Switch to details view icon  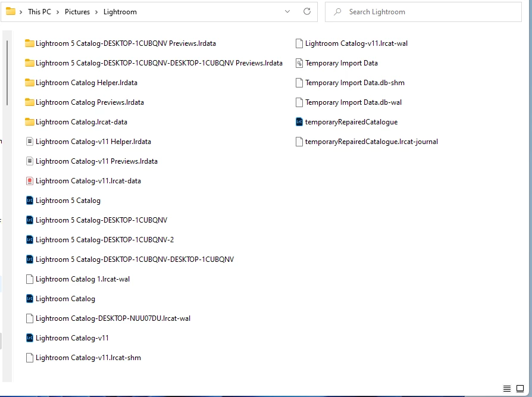click(x=507, y=389)
